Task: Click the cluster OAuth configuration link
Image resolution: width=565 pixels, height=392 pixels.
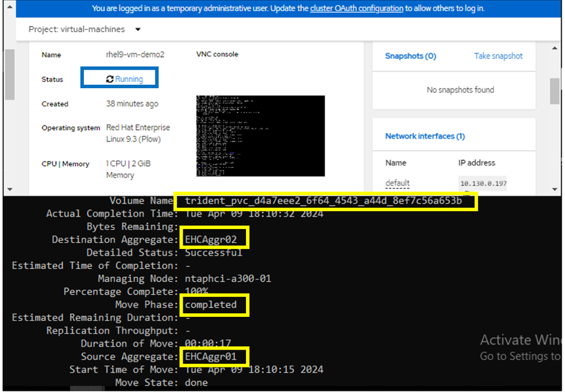Action: (356, 8)
